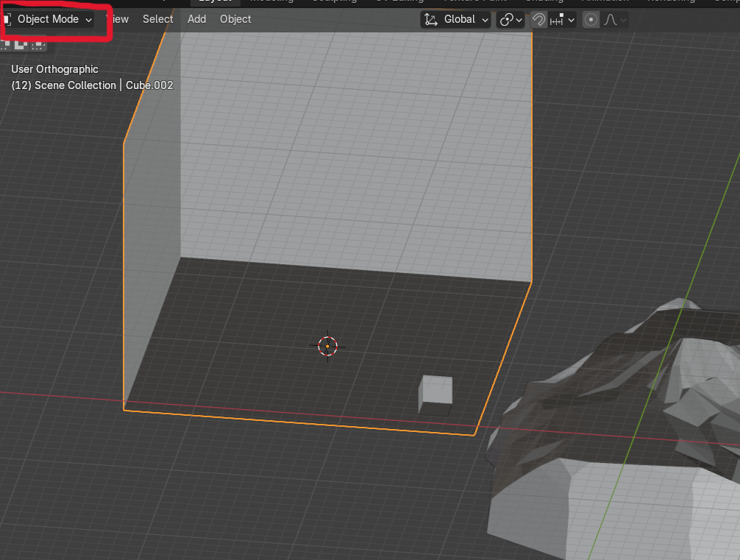740x560 pixels.
Task: Open the Object menu
Action: coord(235,19)
